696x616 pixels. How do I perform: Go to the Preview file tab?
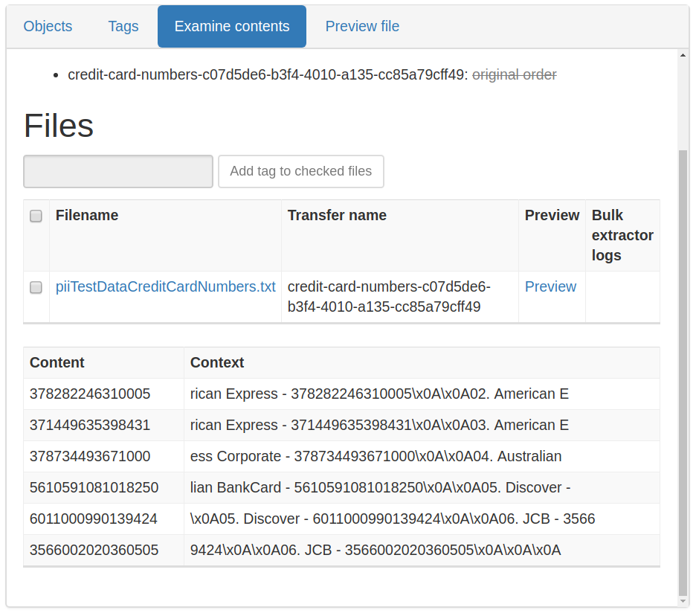pyautogui.click(x=362, y=27)
